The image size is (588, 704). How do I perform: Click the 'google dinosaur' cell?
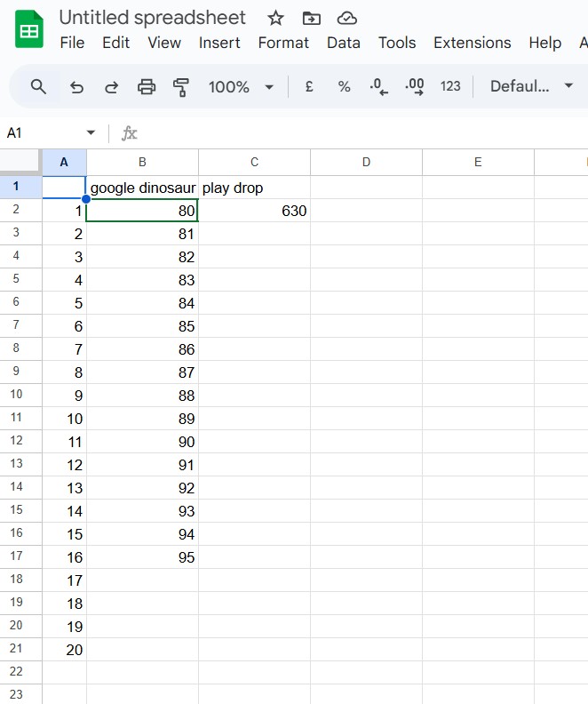[x=142, y=188]
